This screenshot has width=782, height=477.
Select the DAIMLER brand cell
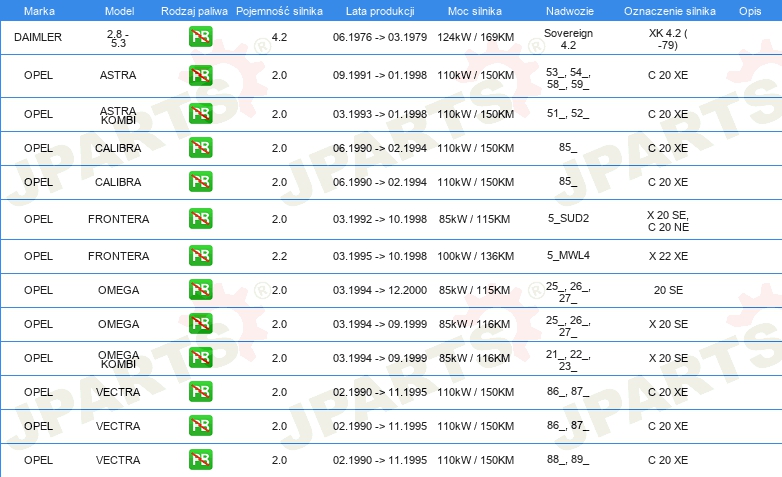[x=38, y=37]
